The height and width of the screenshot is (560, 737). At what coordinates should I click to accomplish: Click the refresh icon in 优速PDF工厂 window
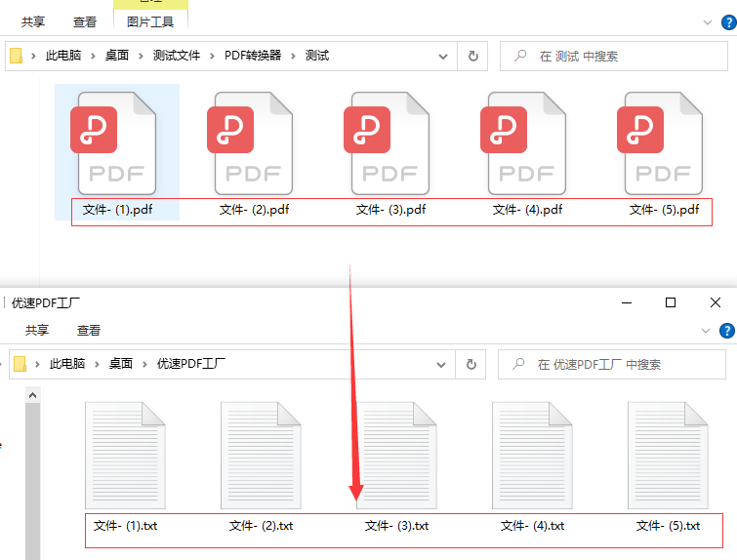click(x=471, y=365)
